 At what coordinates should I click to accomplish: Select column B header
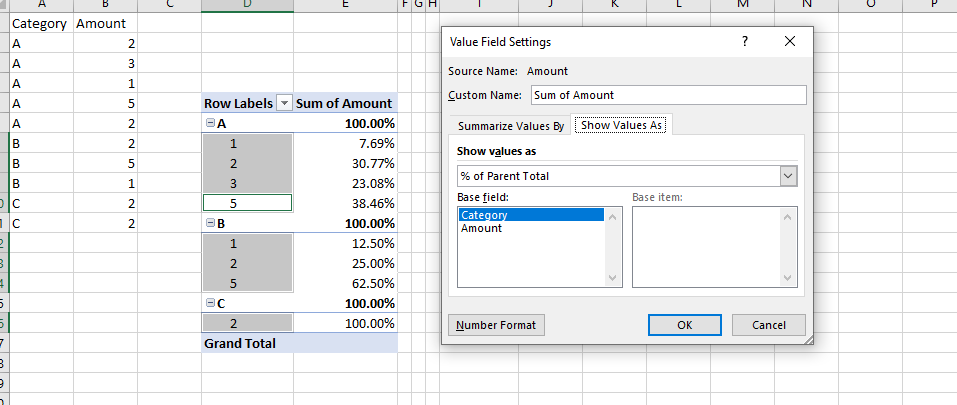(105, 5)
